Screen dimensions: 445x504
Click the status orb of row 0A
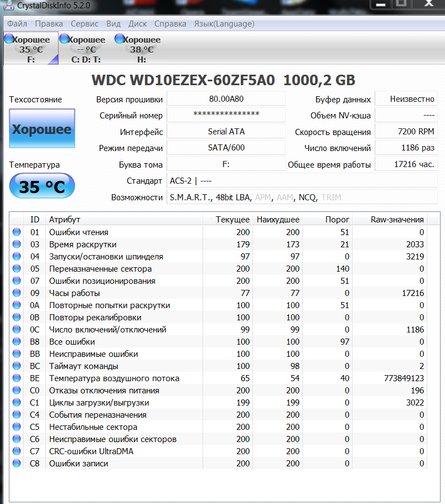point(17,305)
